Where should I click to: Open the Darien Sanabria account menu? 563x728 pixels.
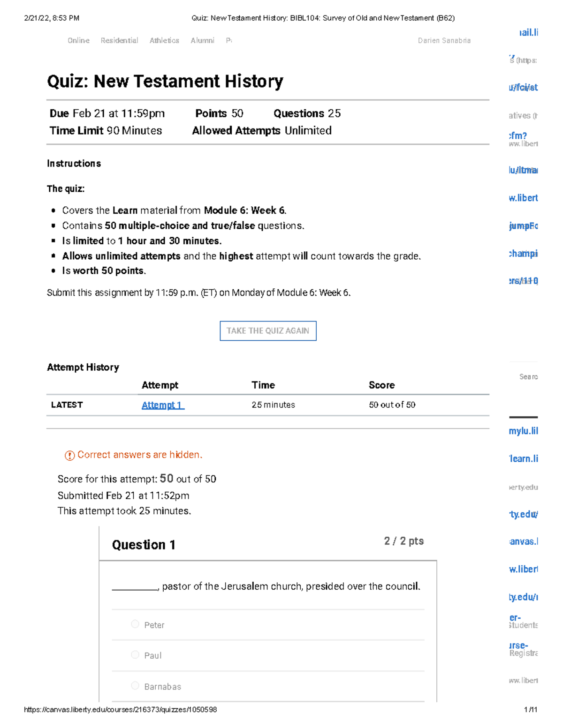(444, 41)
